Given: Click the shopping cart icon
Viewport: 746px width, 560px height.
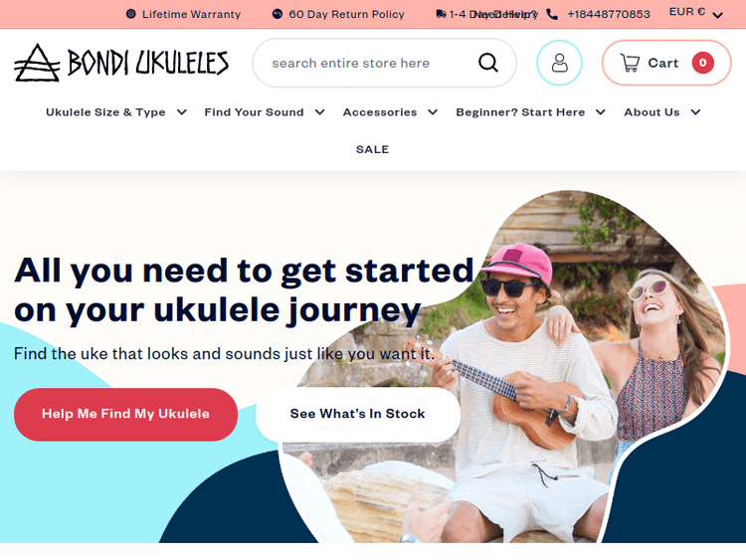Looking at the screenshot, I should tap(630, 63).
